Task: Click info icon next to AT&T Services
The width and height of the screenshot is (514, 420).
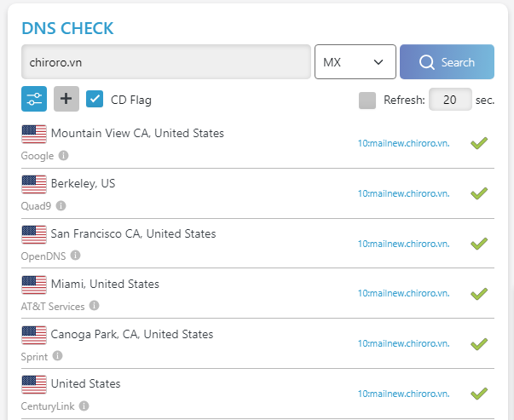Action: coord(94,305)
